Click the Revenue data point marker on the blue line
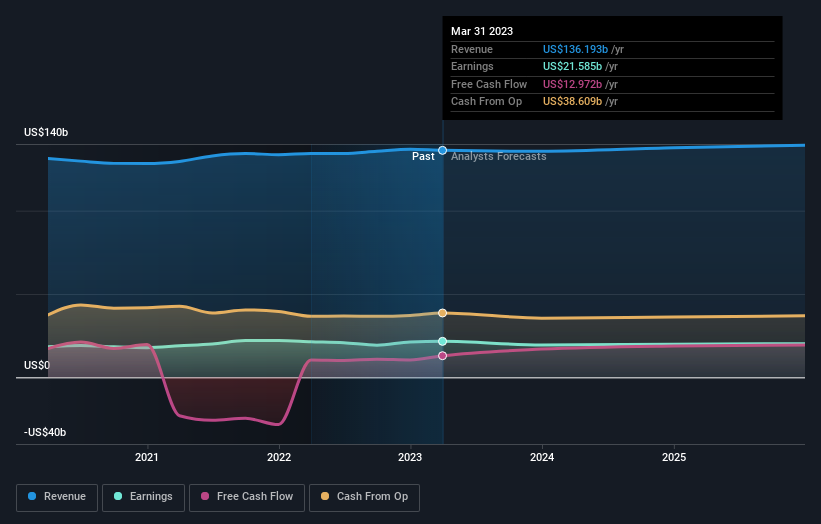Image resolution: width=821 pixels, height=524 pixels. tap(442, 150)
